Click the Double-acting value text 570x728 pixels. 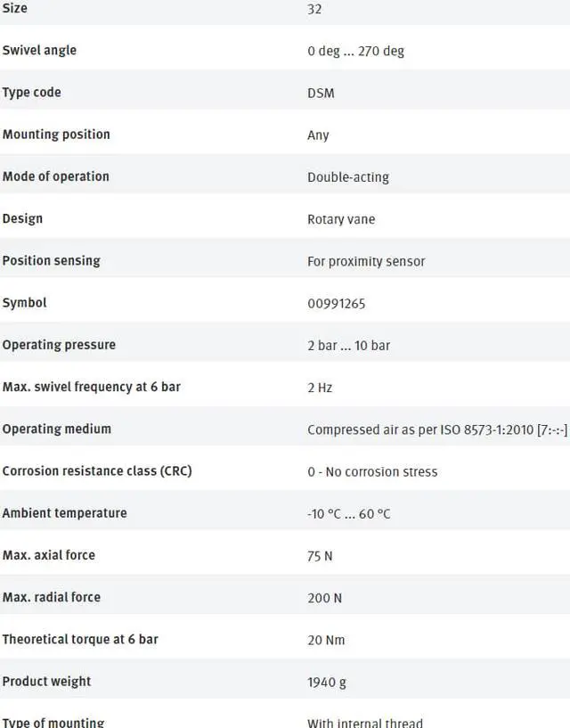(x=348, y=177)
